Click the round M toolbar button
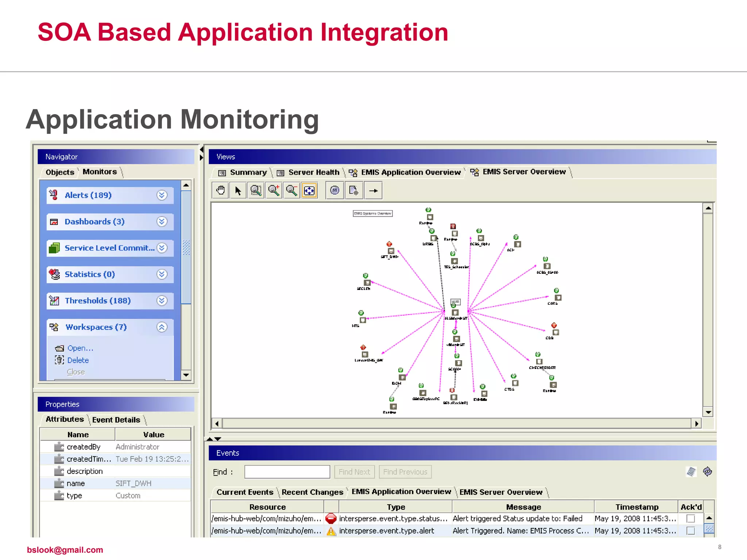 tap(335, 190)
